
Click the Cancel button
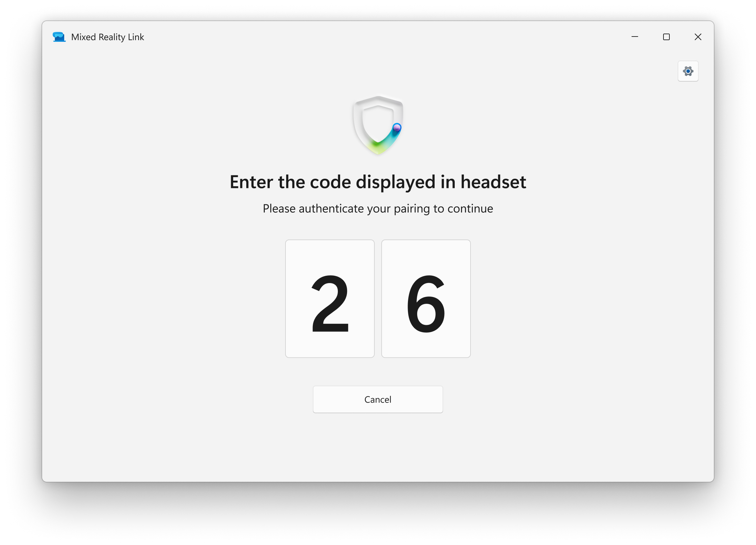[x=378, y=400]
